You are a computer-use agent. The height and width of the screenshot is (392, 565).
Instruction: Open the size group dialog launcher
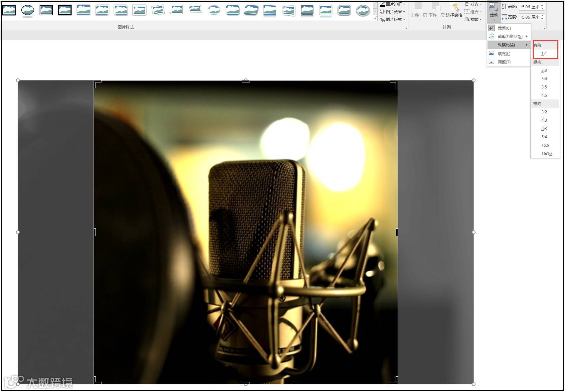tap(544, 28)
